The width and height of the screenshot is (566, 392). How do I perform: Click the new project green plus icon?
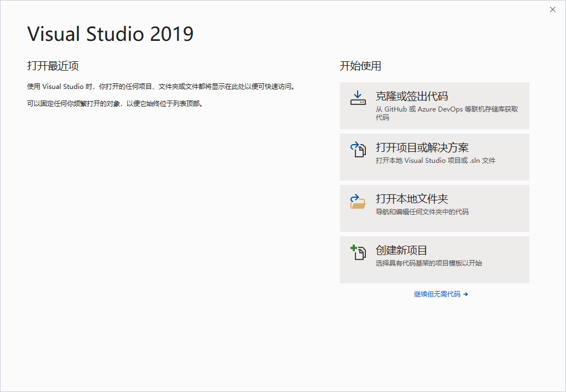pyautogui.click(x=353, y=250)
